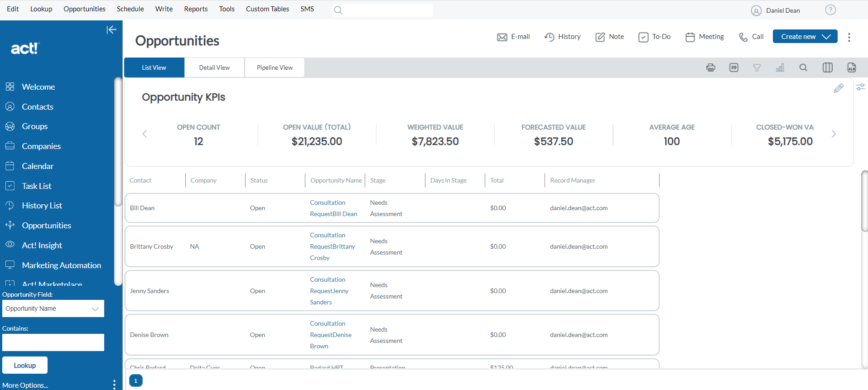Viewport: 868px width, 390px height.
Task: Open the Schedule menu
Action: [130, 9]
